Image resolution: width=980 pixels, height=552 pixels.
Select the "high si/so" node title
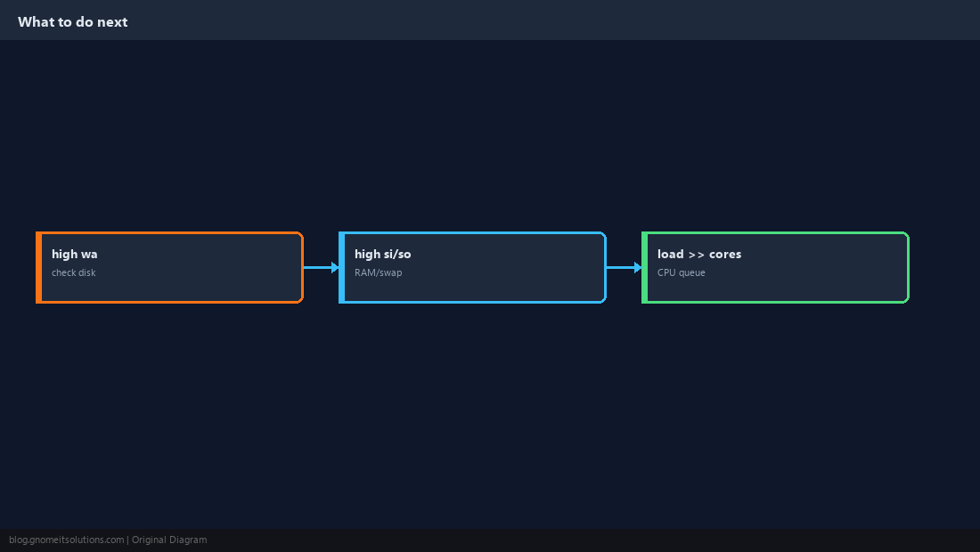[382, 254]
